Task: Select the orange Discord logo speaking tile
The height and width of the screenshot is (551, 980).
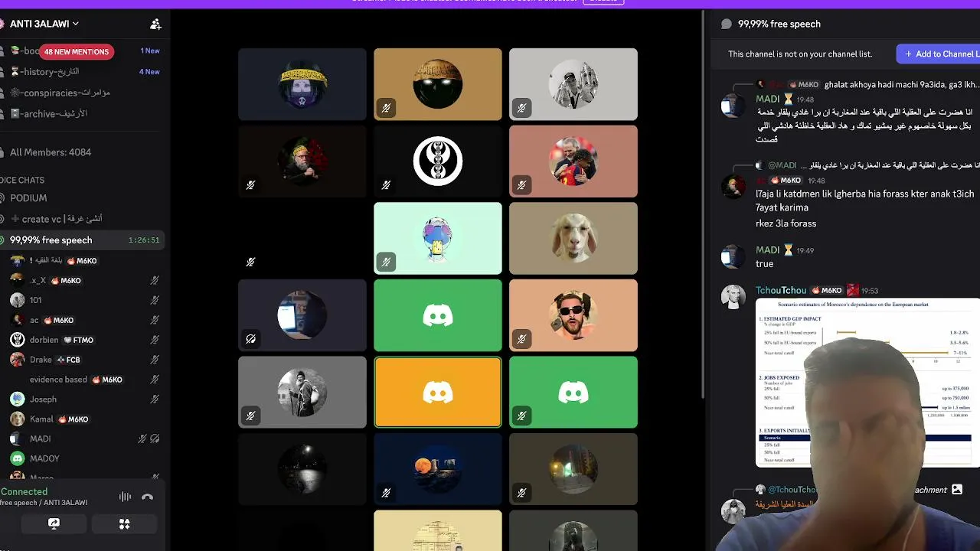Action: 438,393
